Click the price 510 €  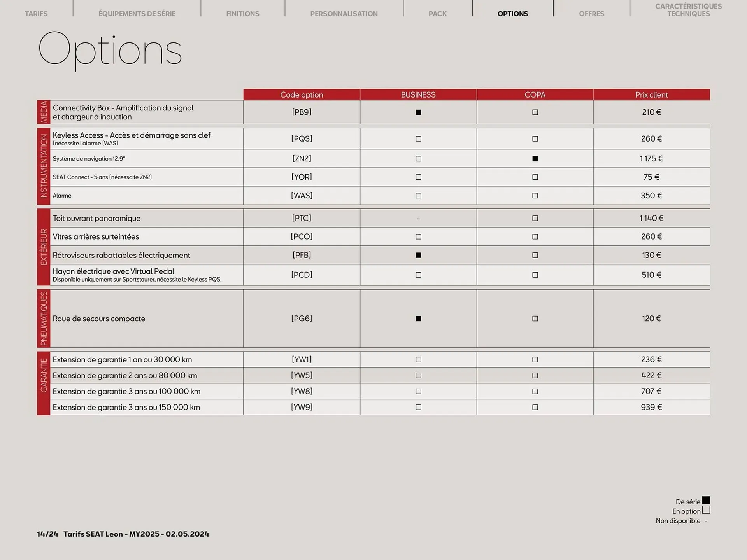[651, 275]
